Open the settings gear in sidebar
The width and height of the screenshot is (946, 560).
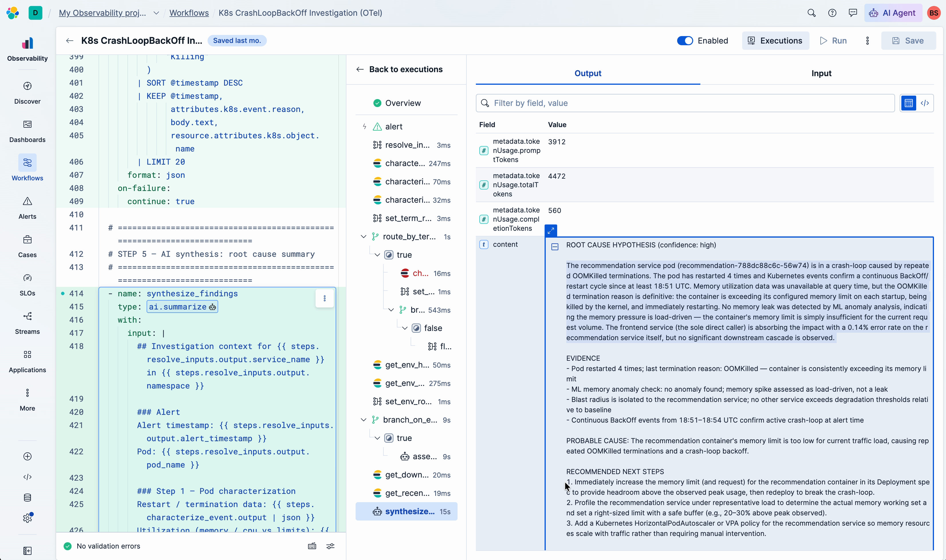(x=27, y=518)
